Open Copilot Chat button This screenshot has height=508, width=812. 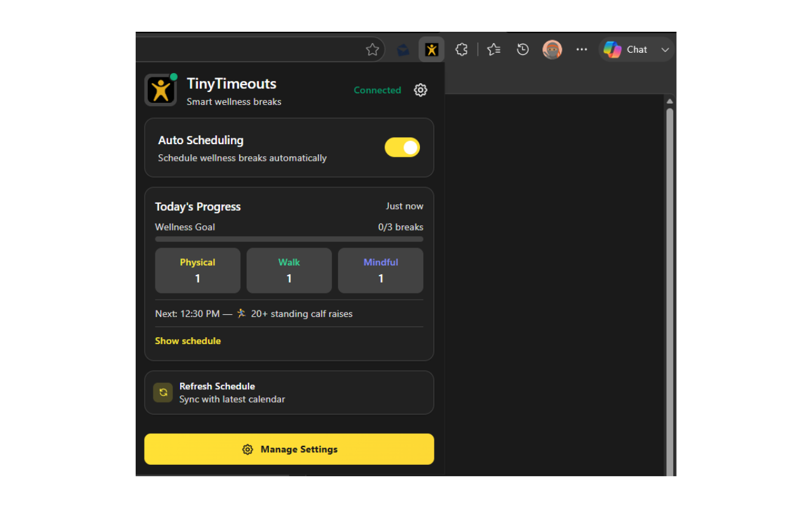[x=625, y=50]
